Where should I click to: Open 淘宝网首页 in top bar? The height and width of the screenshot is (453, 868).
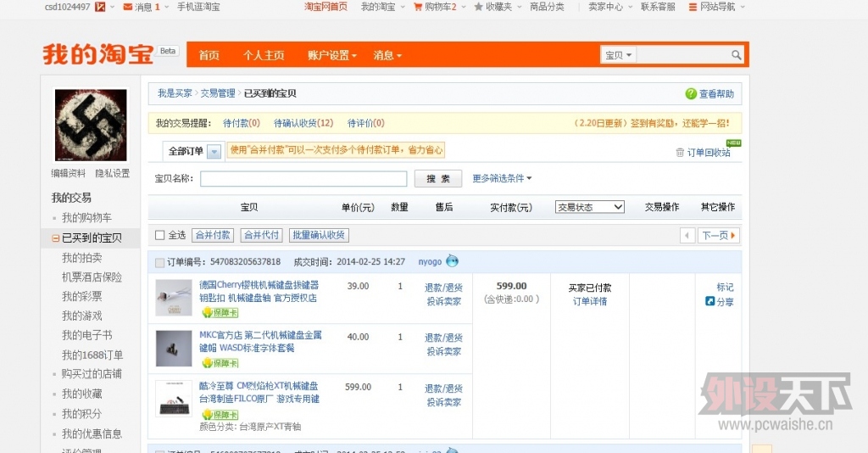pyautogui.click(x=326, y=7)
